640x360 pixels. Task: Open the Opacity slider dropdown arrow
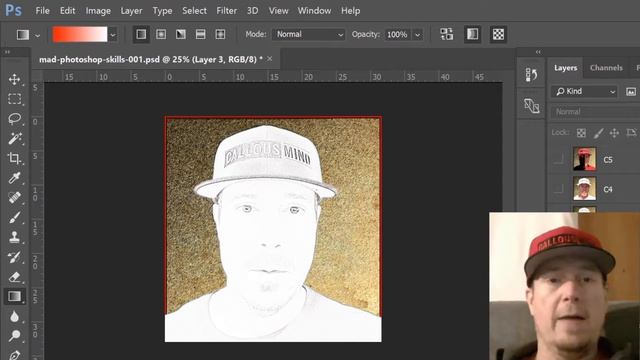point(418,35)
